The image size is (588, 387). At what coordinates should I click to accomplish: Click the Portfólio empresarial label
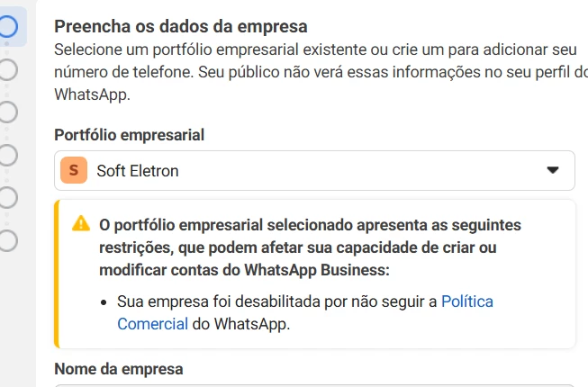tap(130, 135)
